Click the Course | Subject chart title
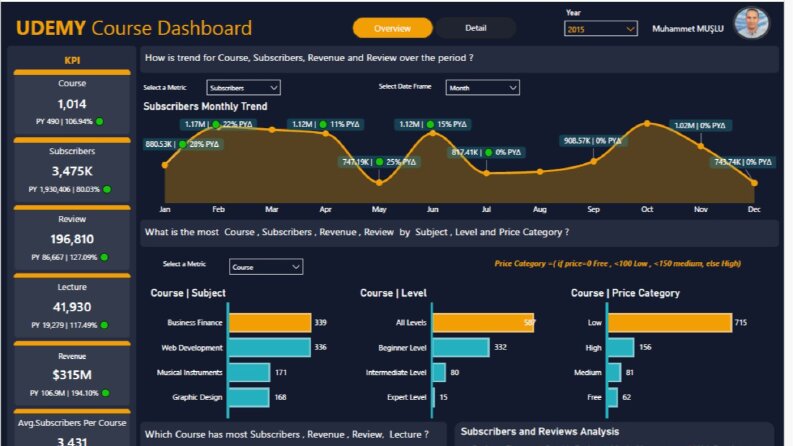 [x=188, y=293]
